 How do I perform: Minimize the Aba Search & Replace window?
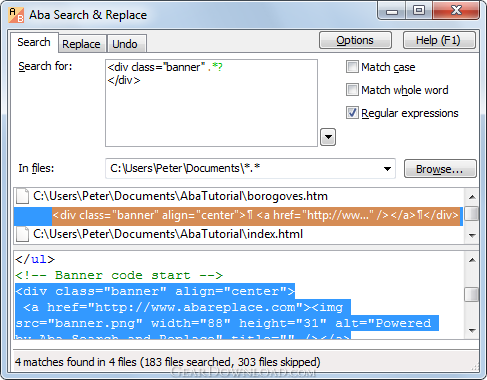[392, 11]
